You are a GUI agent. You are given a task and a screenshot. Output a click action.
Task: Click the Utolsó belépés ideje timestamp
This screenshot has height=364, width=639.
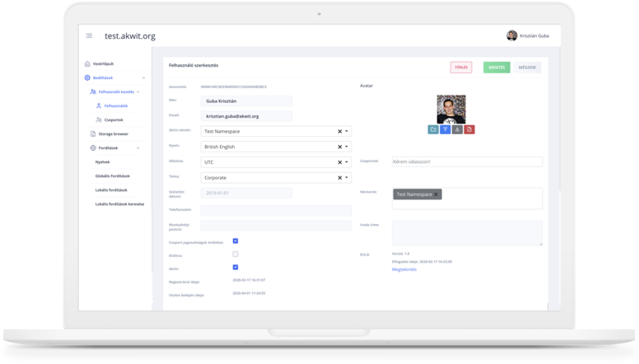pyautogui.click(x=249, y=293)
